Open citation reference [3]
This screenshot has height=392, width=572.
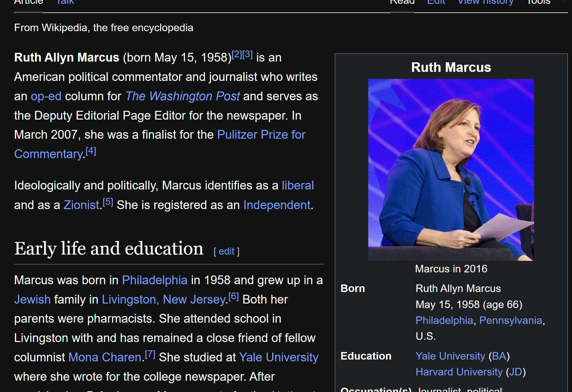tap(247, 54)
